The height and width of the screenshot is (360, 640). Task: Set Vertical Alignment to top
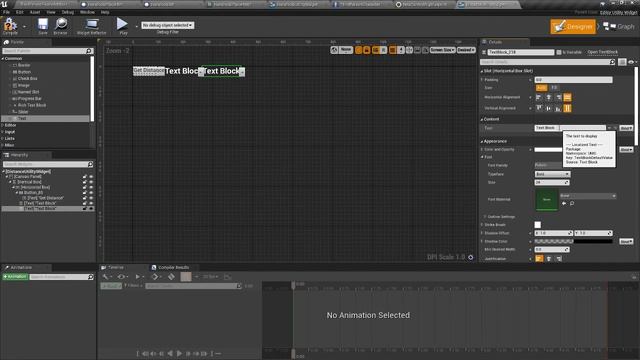539,108
